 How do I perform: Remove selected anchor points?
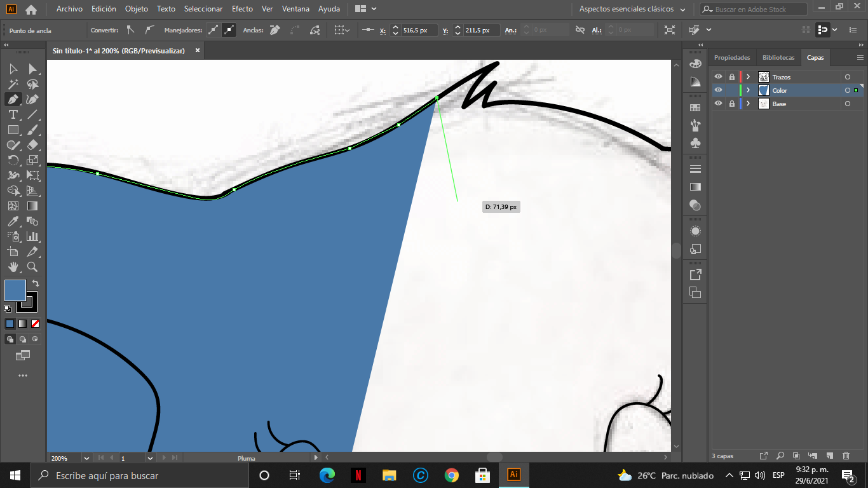[x=275, y=30]
